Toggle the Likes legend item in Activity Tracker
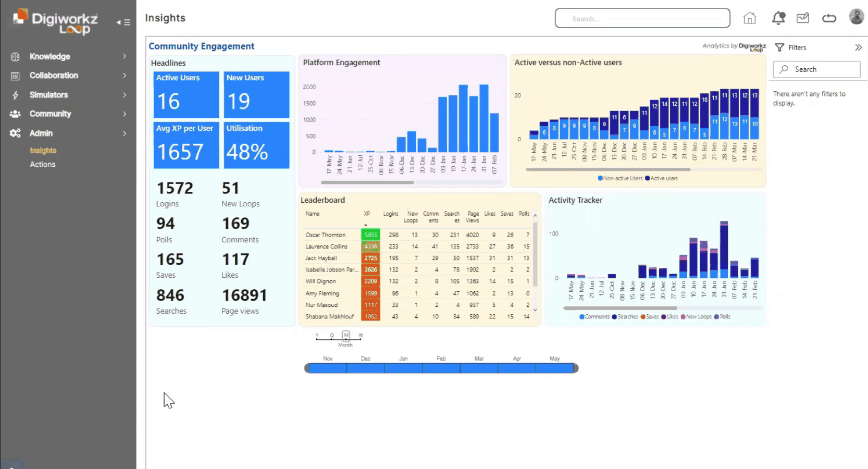Screen dimensions: 868x469 pos(670,317)
